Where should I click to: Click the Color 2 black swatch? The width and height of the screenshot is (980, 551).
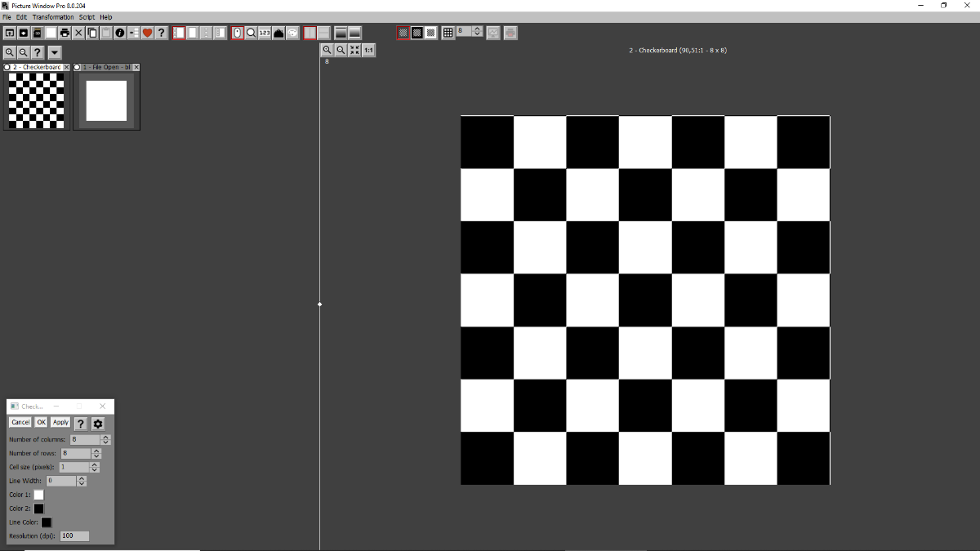(x=38, y=509)
